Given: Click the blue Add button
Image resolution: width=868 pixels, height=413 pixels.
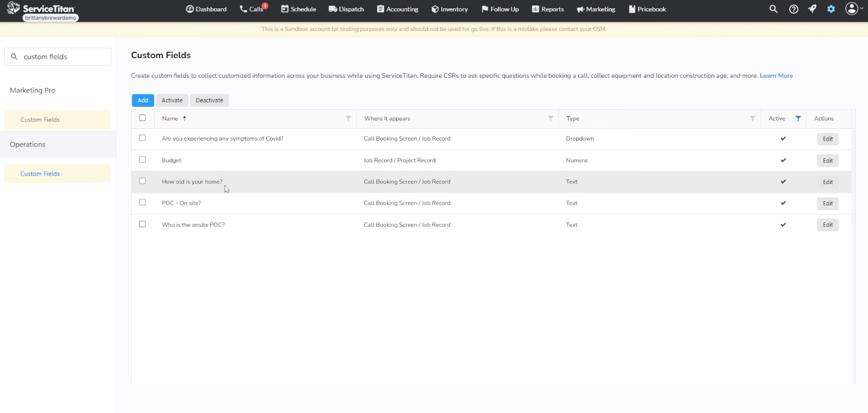Looking at the screenshot, I should click(142, 100).
